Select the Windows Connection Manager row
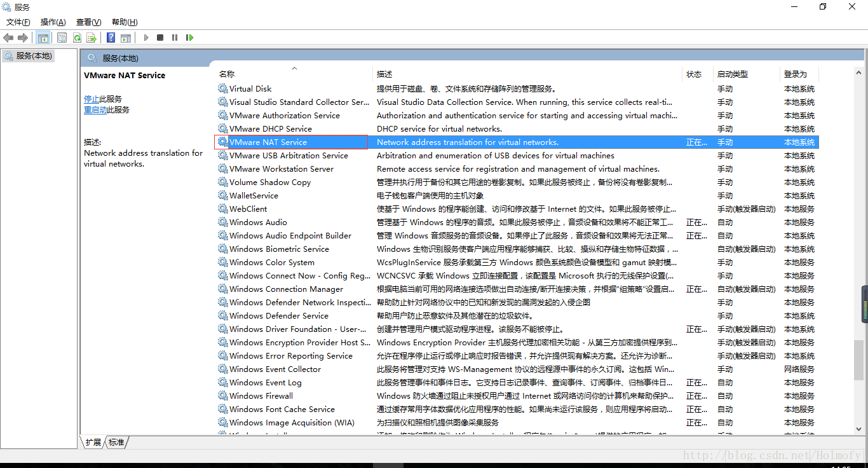Viewport: 868px width, 468px height. 517,289
